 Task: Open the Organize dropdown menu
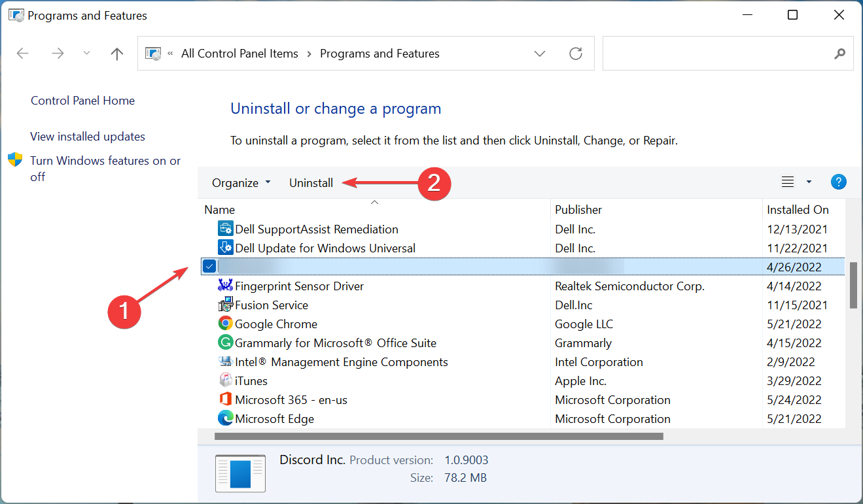click(x=241, y=183)
